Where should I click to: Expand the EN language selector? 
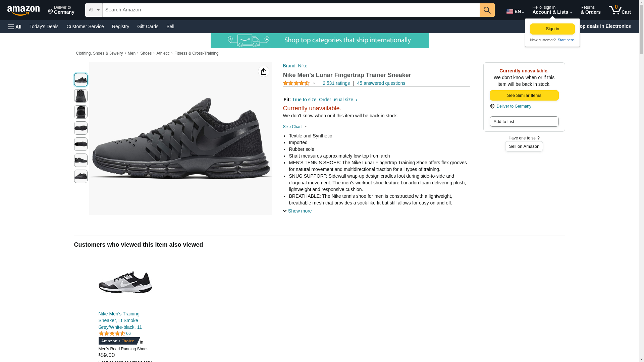[515, 11]
